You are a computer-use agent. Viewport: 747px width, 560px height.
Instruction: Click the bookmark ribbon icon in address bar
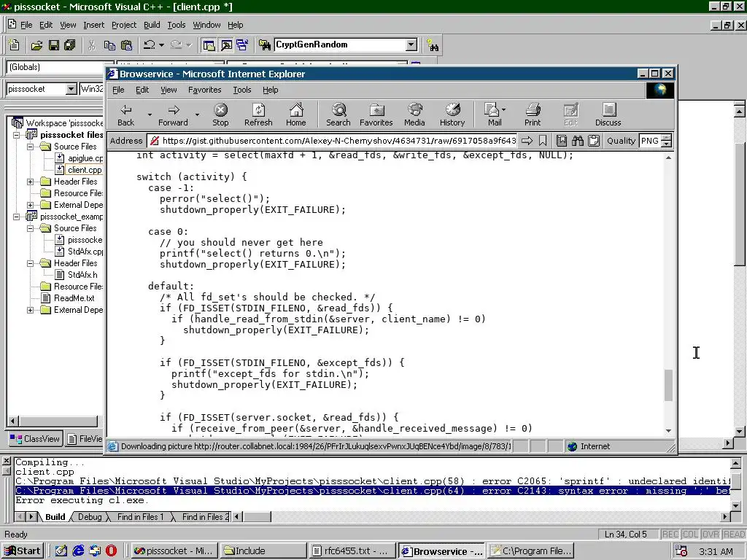[543, 141]
